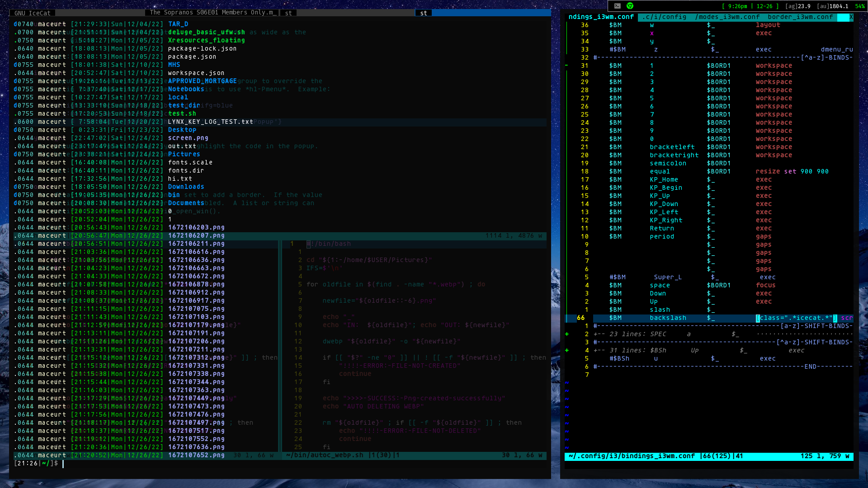
Task: Click the 1672106203.png file name
Action: pyautogui.click(x=196, y=227)
